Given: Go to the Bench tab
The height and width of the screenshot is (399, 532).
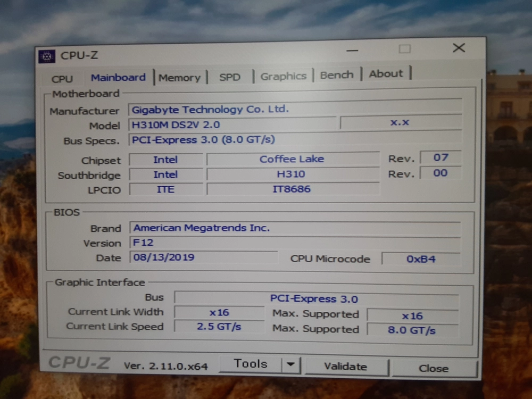Looking at the screenshot, I should 337,74.
